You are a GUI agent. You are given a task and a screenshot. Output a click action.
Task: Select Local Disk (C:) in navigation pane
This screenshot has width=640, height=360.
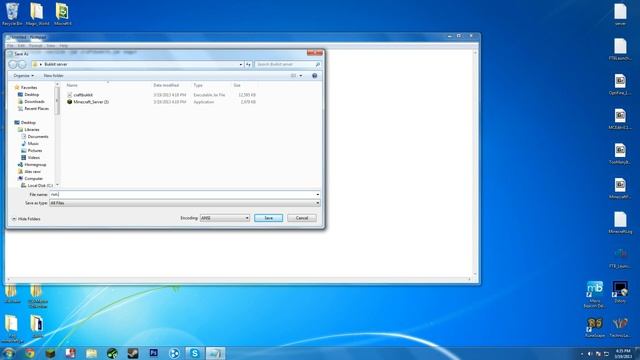[37, 186]
